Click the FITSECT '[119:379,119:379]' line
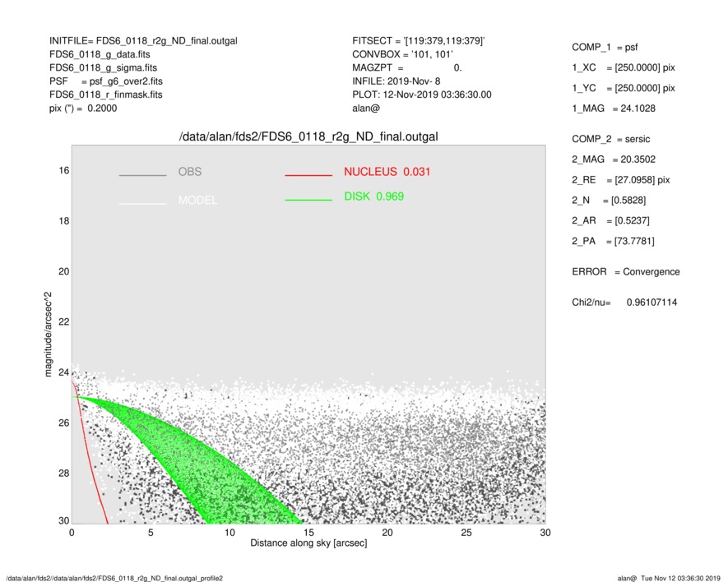The height and width of the screenshot is (582, 728). tap(419, 41)
